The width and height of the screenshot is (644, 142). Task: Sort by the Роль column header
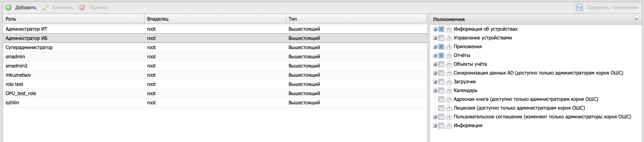point(11,19)
